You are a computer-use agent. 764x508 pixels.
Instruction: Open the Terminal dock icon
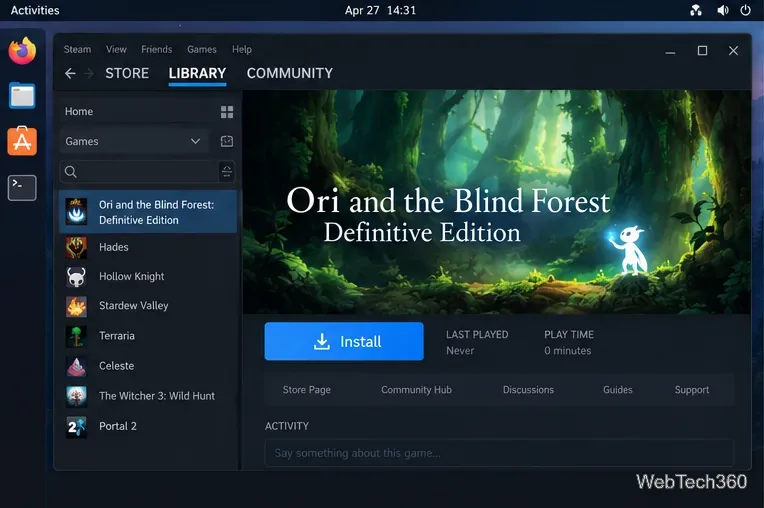point(22,188)
